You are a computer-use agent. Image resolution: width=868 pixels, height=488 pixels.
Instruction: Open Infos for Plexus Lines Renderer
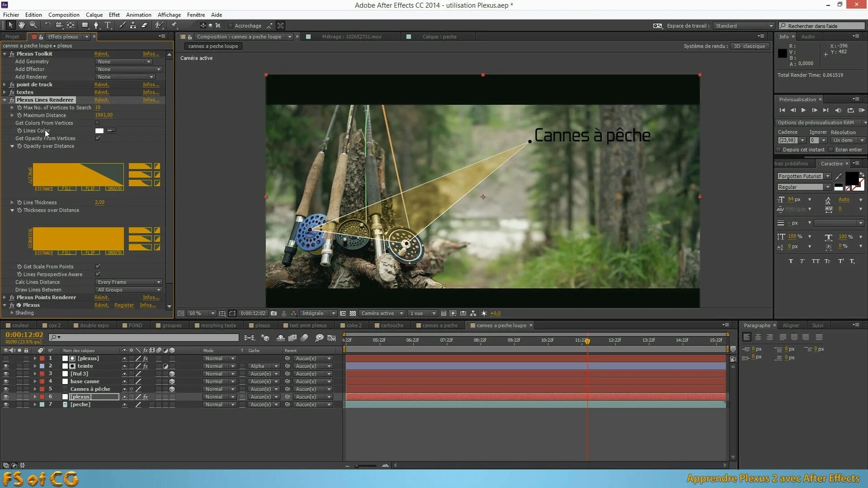151,100
